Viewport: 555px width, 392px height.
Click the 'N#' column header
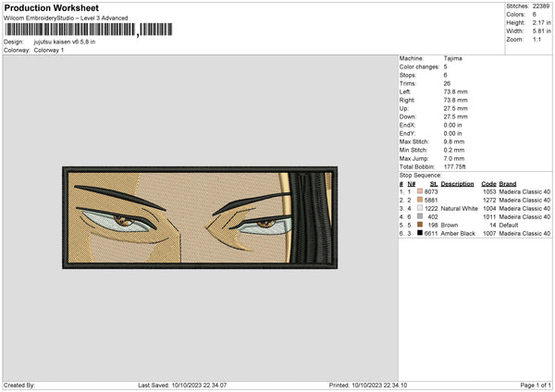(x=412, y=184)
